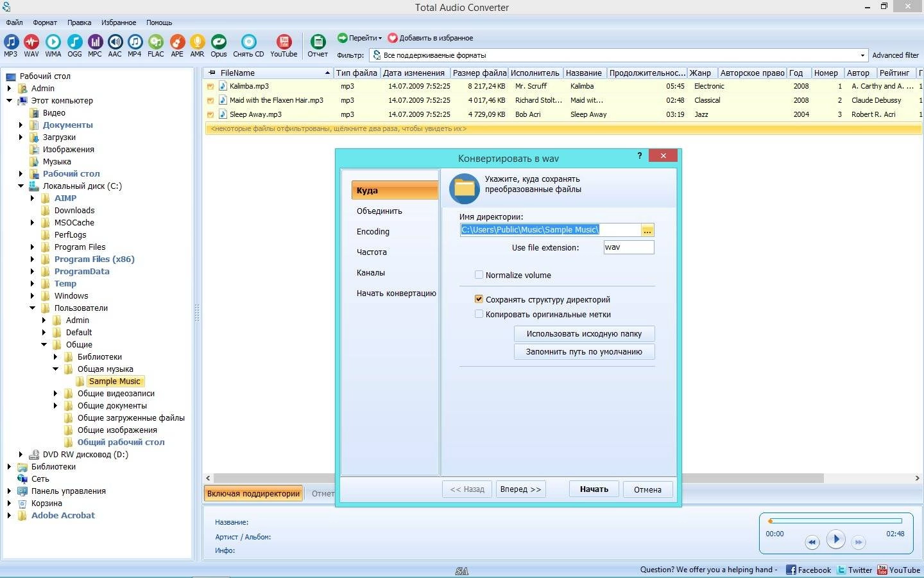Viewport: 924px width, 578px height.
Task: Collapse Локальный диск (C:) node
Action: coord(21,186)
